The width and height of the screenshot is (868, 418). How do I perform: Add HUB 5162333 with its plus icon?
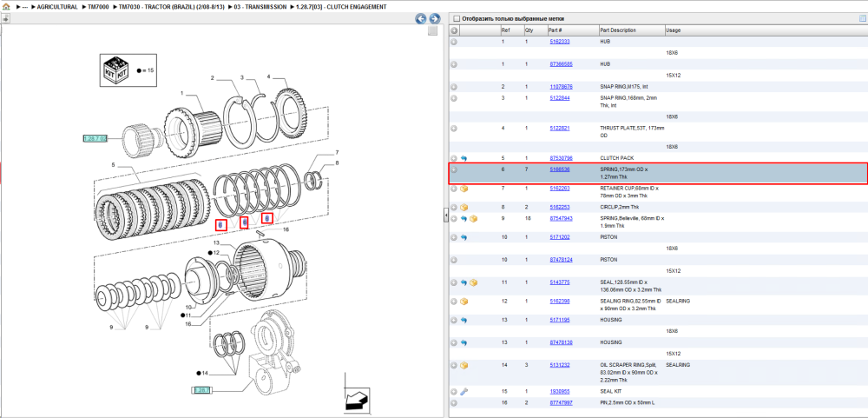coord(454,42)
